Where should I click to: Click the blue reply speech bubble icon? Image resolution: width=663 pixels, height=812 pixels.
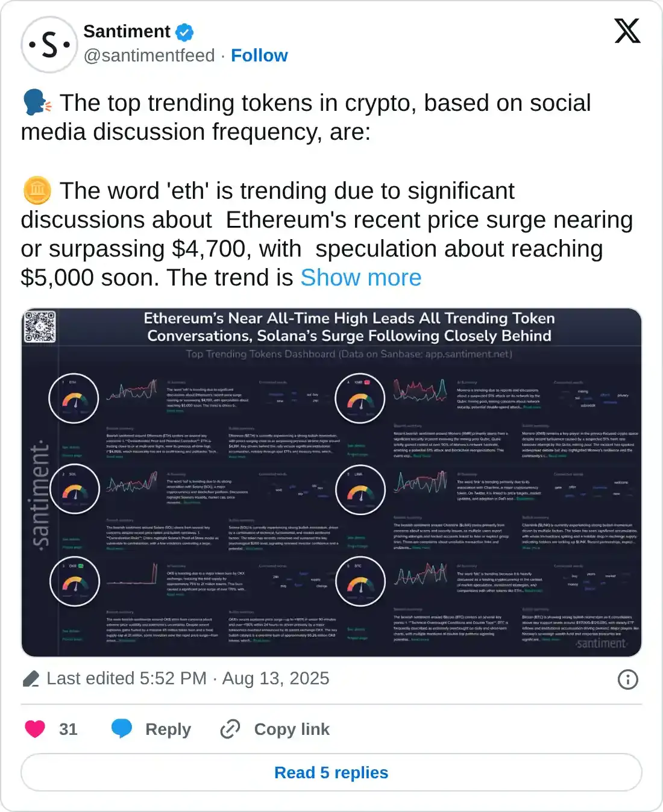tap(122, 729)
